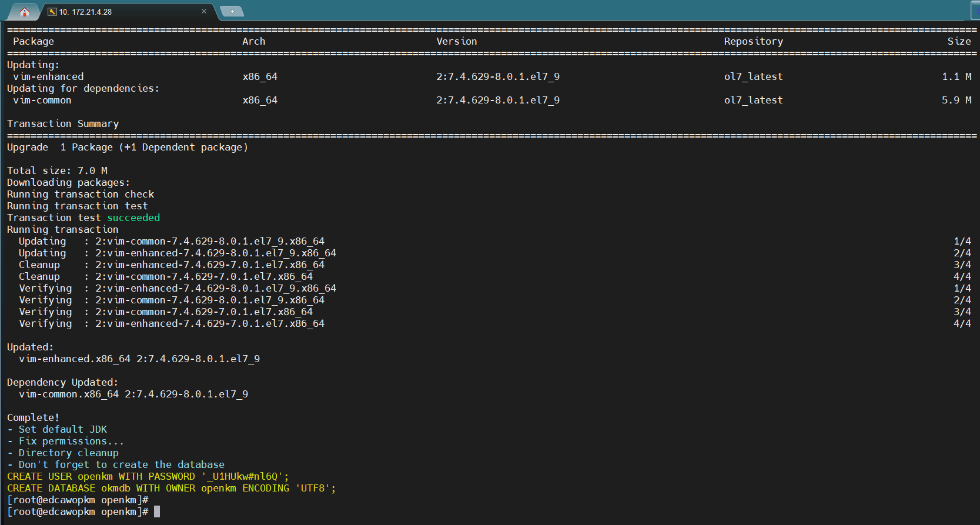Click 'Running transaction test' line

(78, 206)
